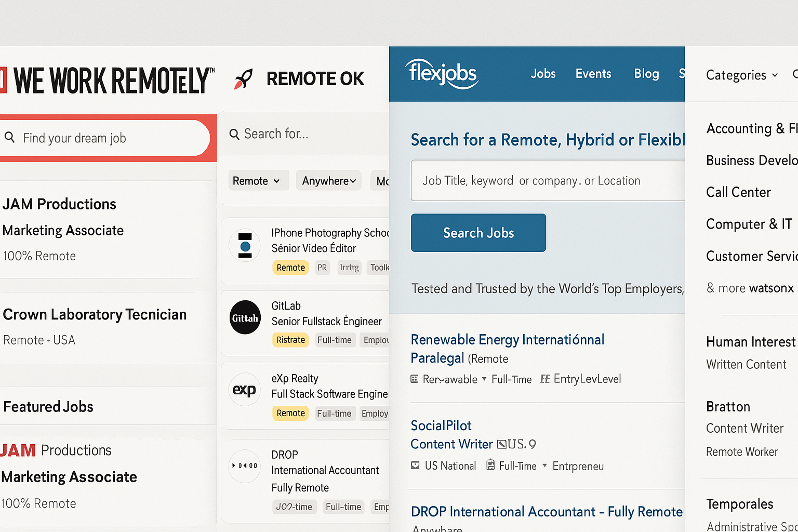Open dropdown arrow next to Renewable tag

[484, 379]
